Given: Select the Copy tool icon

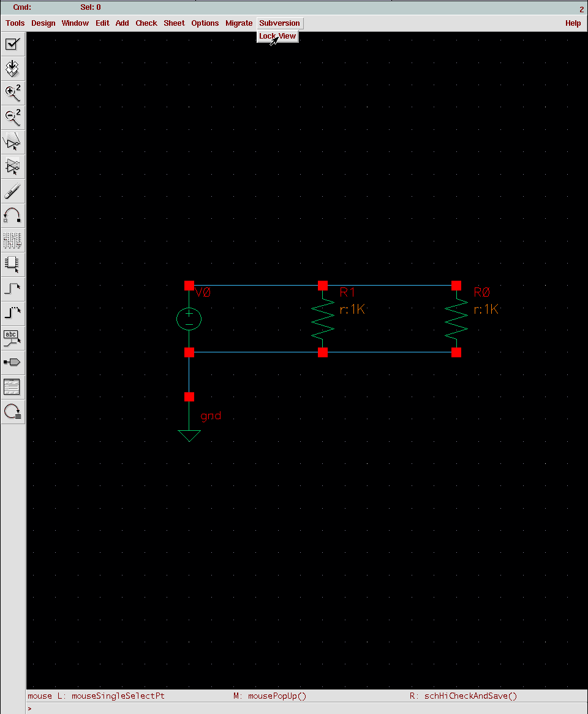Looking at the screenshot, I should (12, 167).
